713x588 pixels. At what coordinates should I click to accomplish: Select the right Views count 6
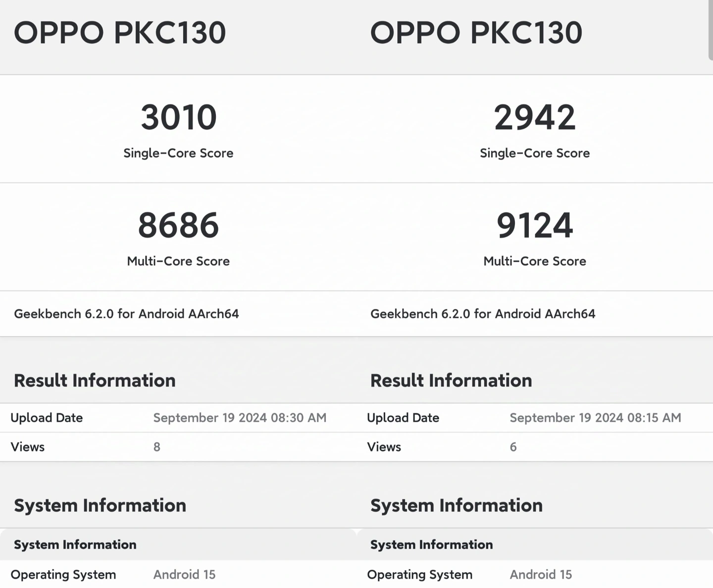point(513,447)
